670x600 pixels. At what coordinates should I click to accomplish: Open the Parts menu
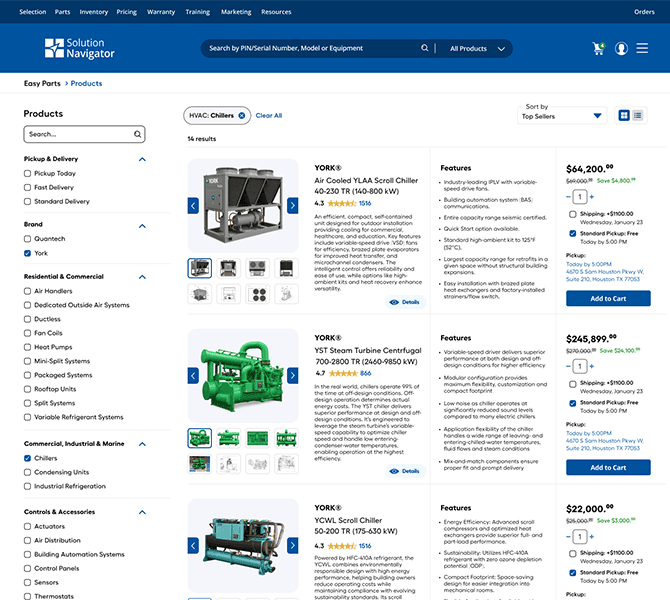point(62,12)
